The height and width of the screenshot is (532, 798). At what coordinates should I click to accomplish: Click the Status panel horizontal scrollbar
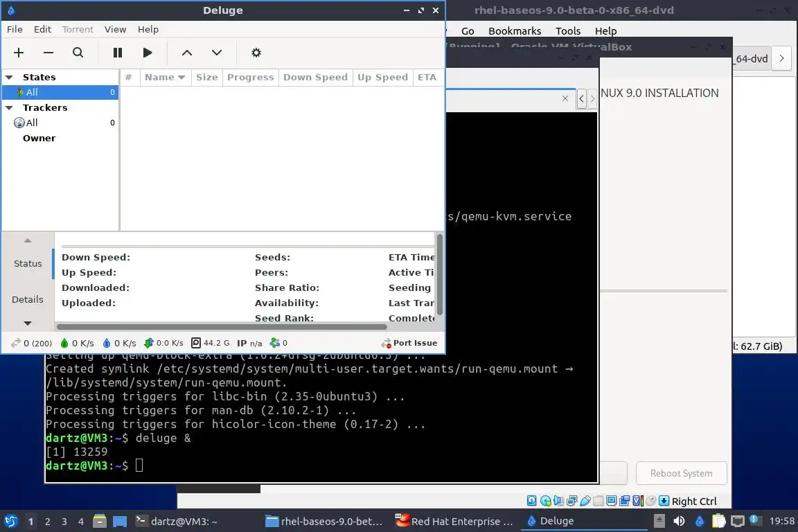222,327
